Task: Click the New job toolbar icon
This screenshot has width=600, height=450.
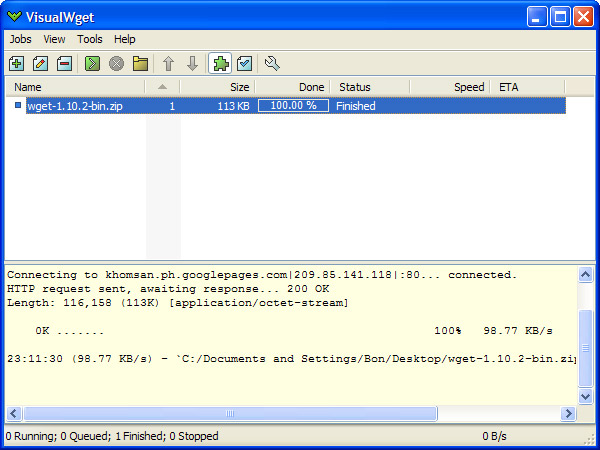Action: (x=16, y=63)
